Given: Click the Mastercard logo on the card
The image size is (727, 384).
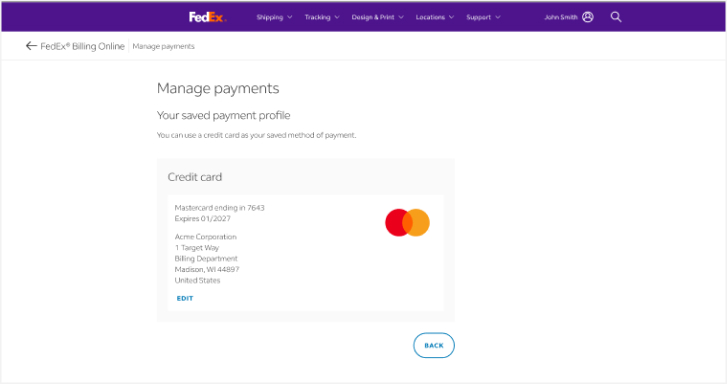Looking at the screenshot, I should click(408, 223).
